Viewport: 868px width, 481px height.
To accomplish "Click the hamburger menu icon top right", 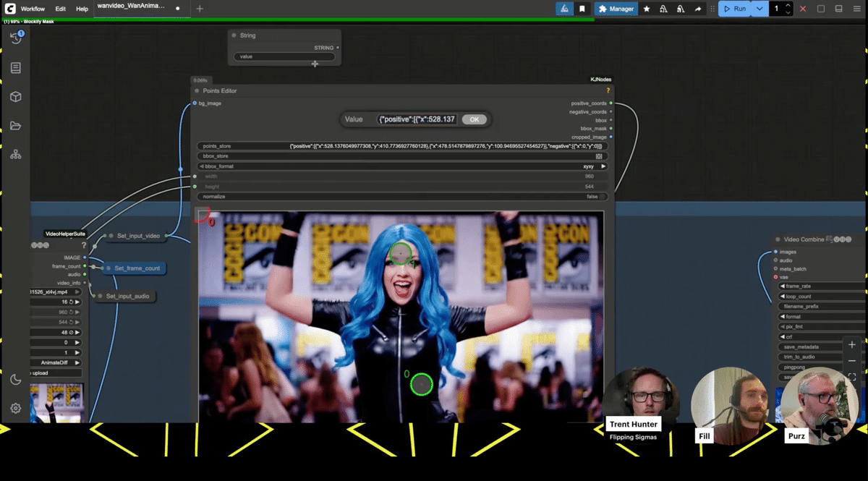I will click(x=857, y=9).
